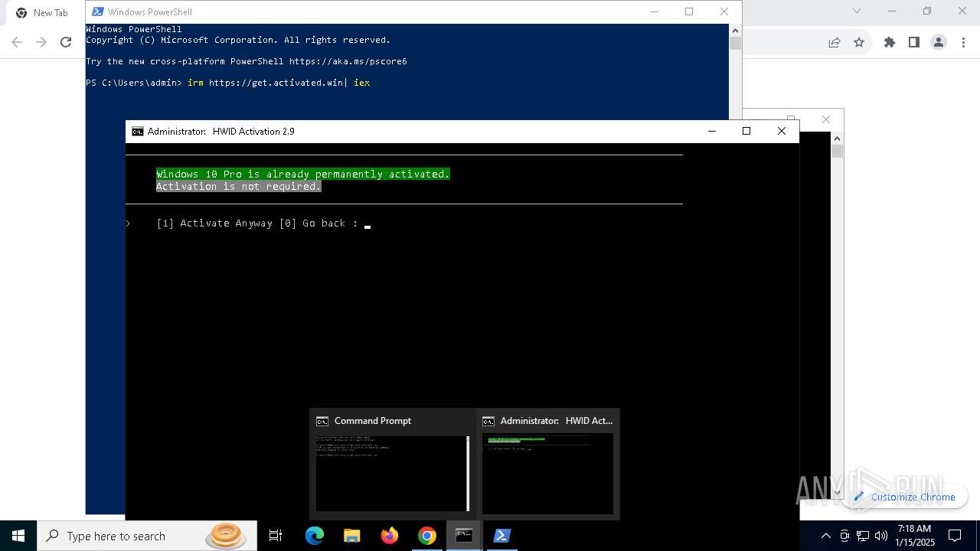Click the HWID Activation title bar icon
Screen dimensions: 980x551
[x=138, y=132]
